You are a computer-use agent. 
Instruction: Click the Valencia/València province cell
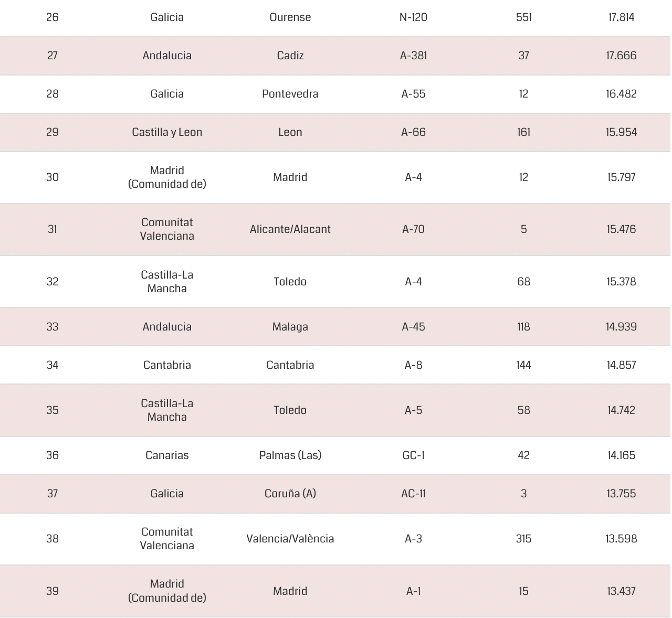[290, 539]
